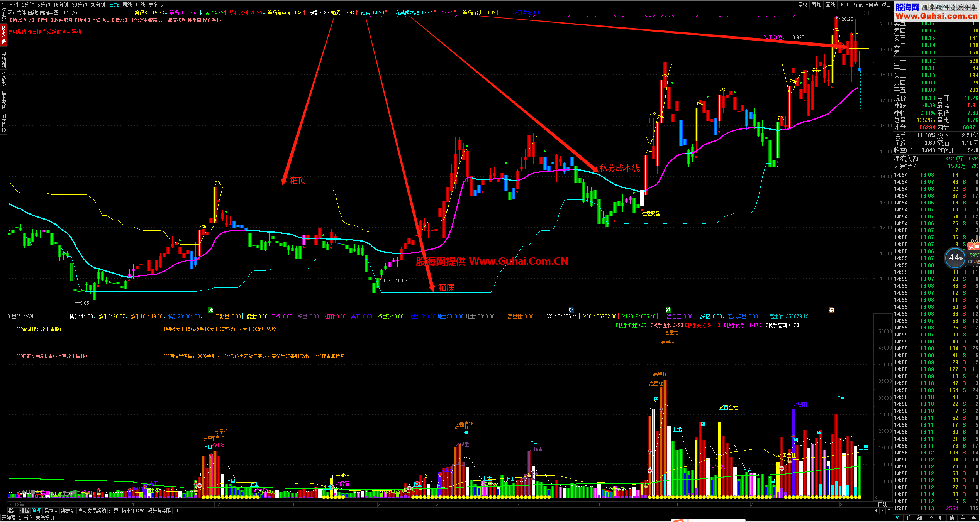Click the 价量结合VOL indicator title
The image size is (980, 522).
(x=21, y=316)
